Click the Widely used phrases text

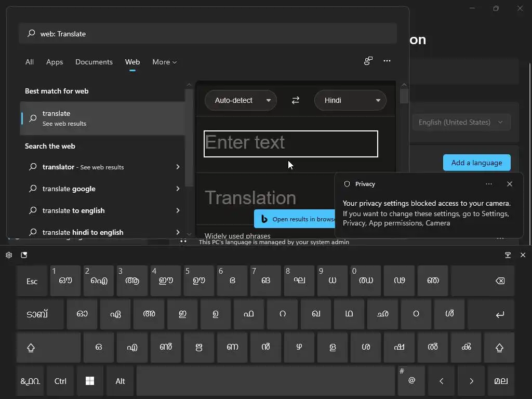[x=237, y=235]
